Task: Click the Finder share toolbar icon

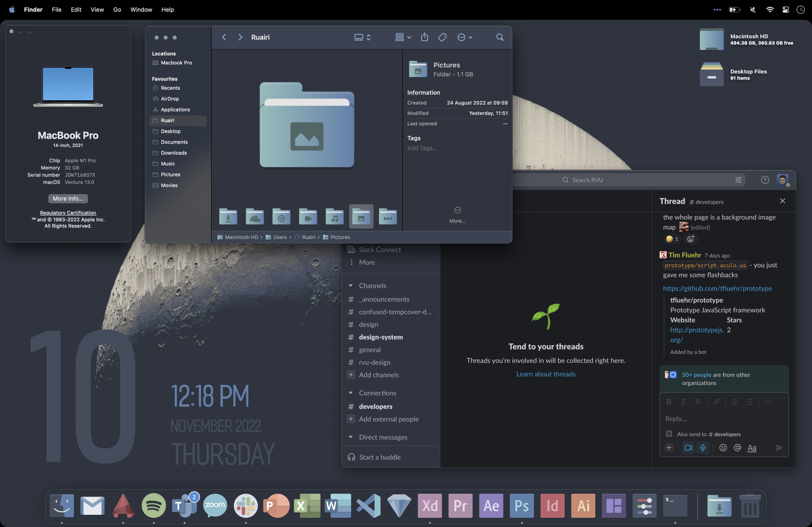Action: click(x=424, y=37)
